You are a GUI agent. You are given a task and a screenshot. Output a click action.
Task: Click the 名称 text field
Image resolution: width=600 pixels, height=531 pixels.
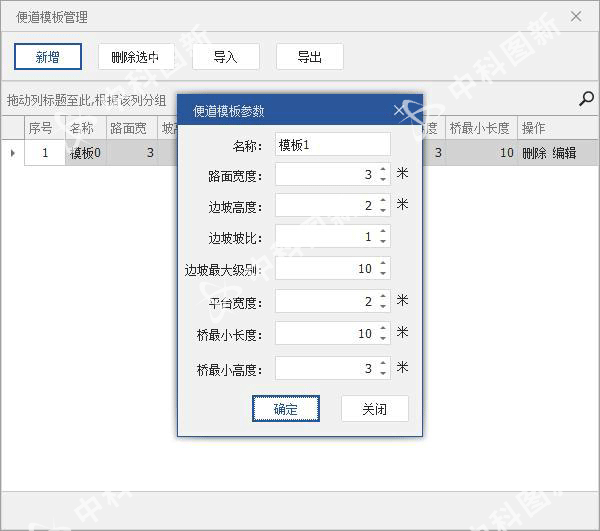[x=332, y=145]
